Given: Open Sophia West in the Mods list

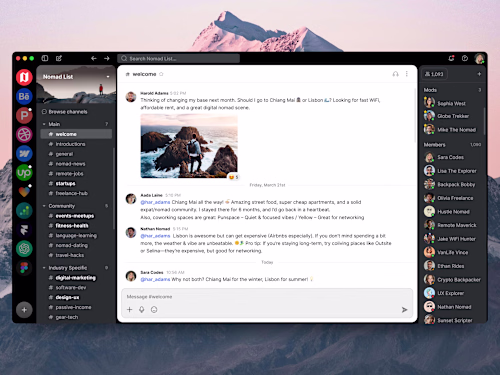Looking at the screenshot, I should [x=453, y=103].
